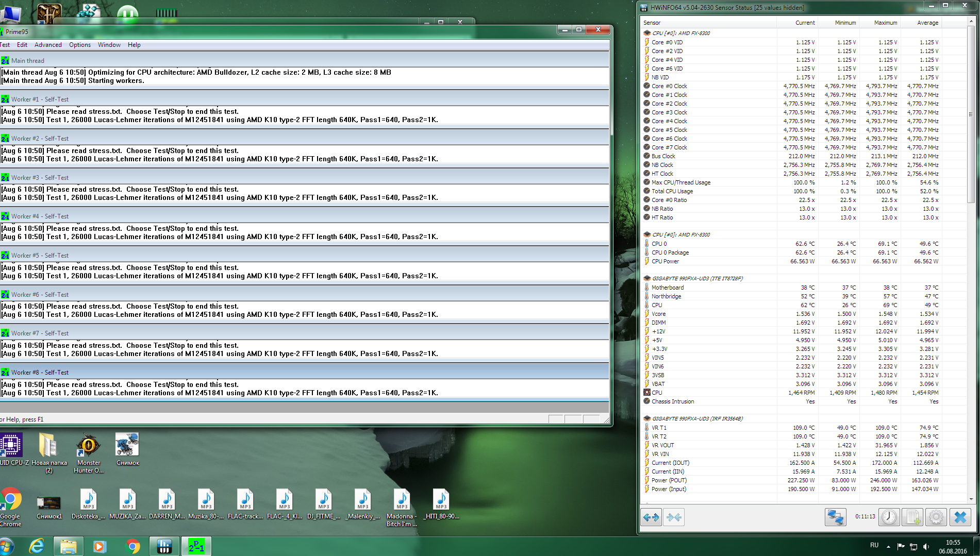
Task: Activate the Worker #8 - Self-Test window
Action: pos(304,373)
